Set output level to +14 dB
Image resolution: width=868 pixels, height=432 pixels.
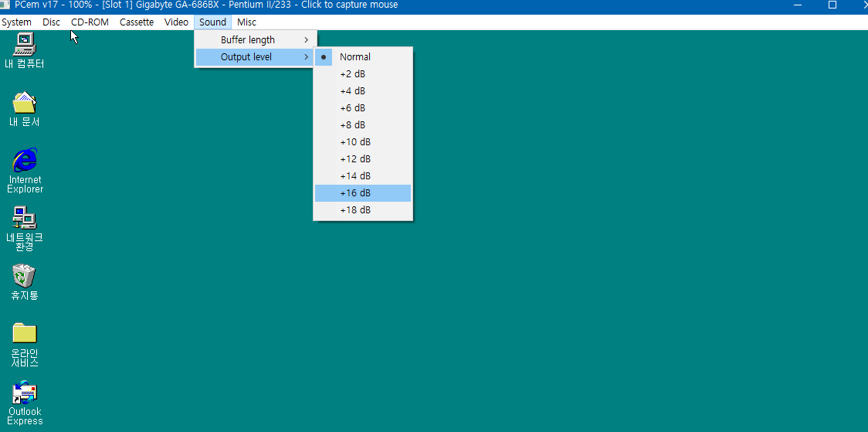363,176
